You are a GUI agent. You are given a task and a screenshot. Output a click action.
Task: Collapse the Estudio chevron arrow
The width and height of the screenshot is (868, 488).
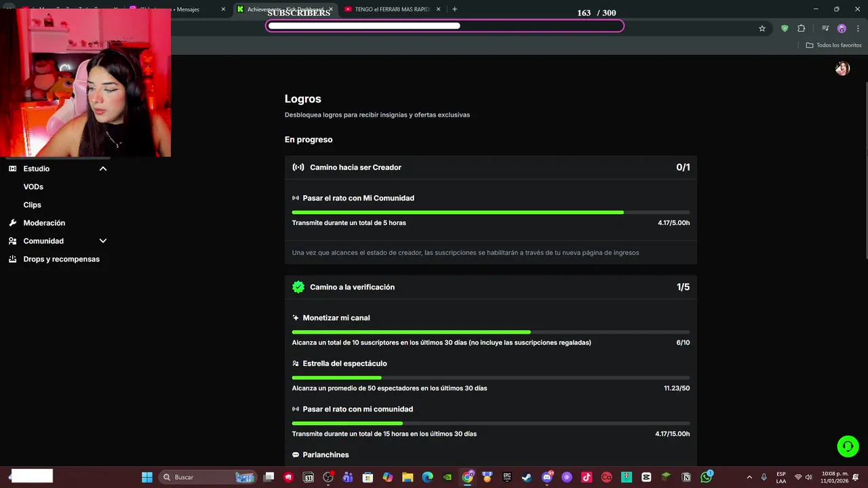(103, 169)
